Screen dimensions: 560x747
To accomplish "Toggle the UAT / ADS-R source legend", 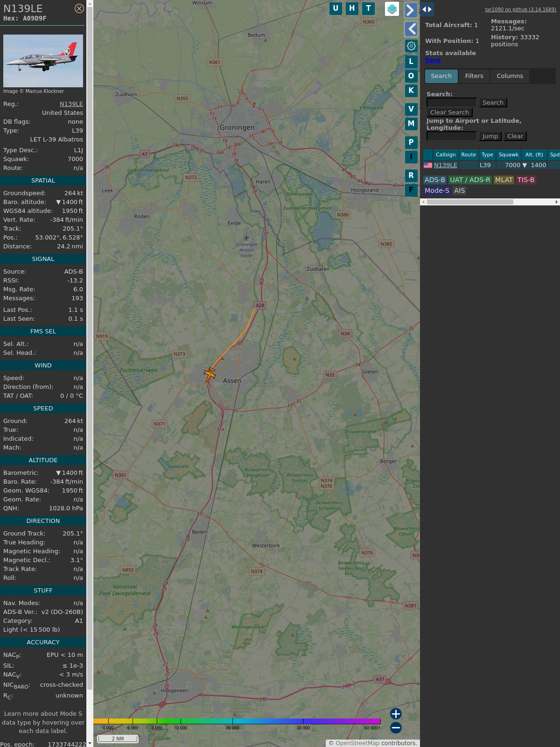I will tap(470, 180).
